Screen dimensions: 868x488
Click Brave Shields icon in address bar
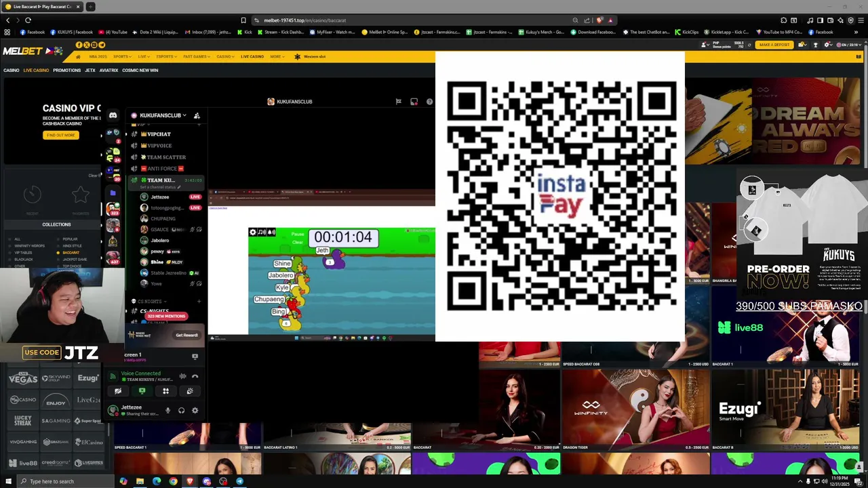[599, 20]
